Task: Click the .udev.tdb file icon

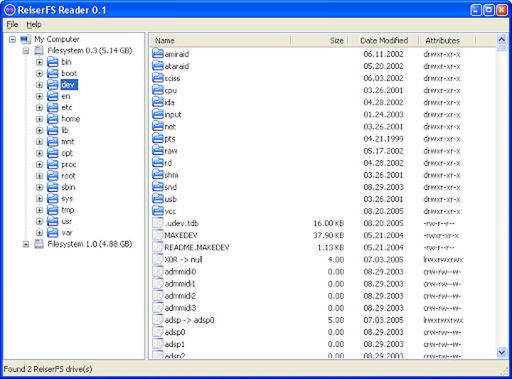Action: coord(158,223)
